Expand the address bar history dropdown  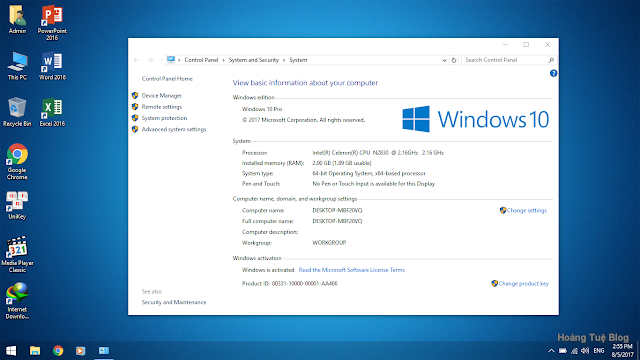pos(444,60)
